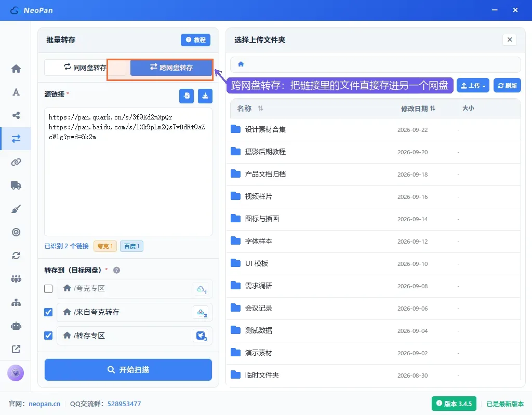Click the 已是最新版本 status text

point(505,404)
